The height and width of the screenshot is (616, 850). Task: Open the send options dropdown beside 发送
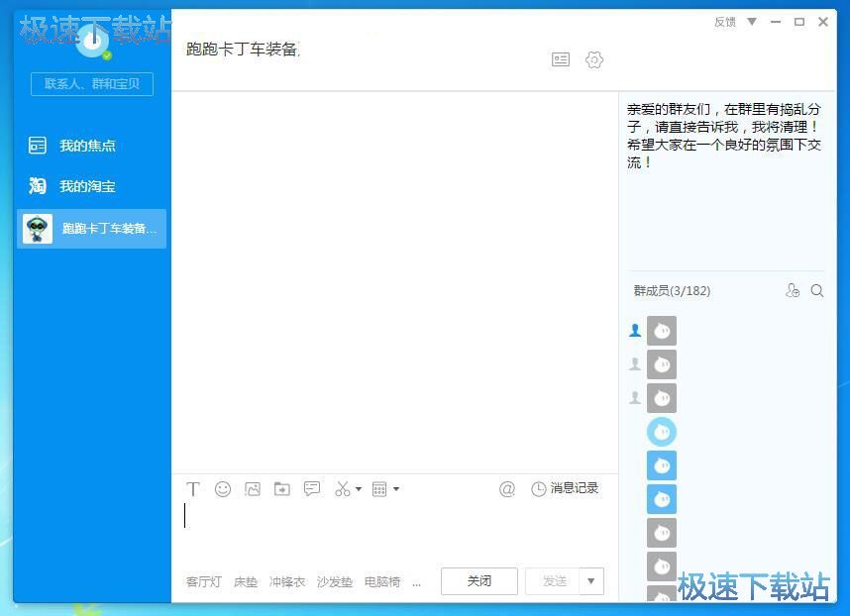590,581
